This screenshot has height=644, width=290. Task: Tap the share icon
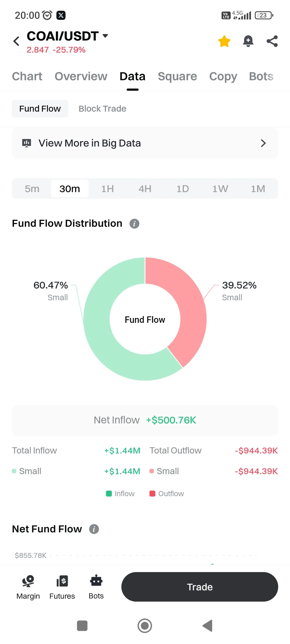[272, 41]
